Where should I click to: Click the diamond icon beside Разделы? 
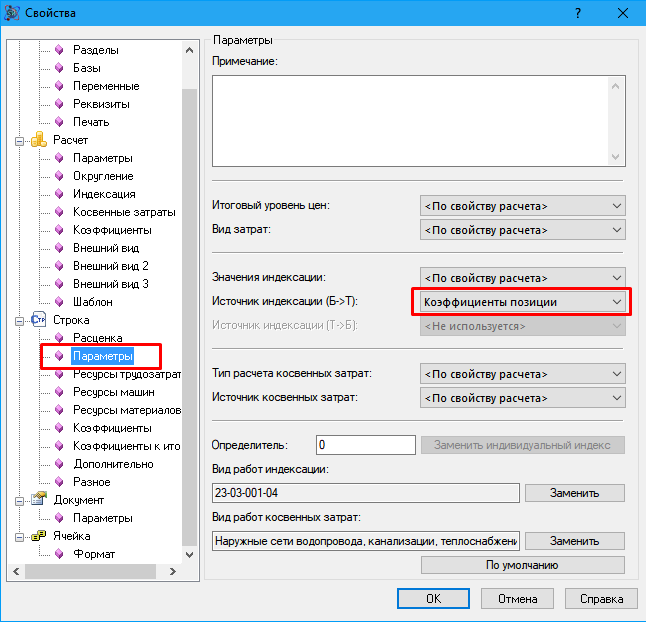(x=59, y=50)
